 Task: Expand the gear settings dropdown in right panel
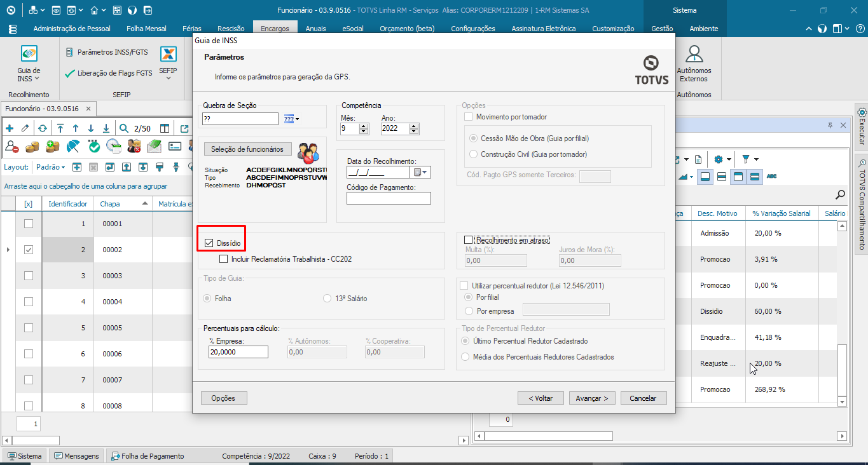tap(729, 159)
